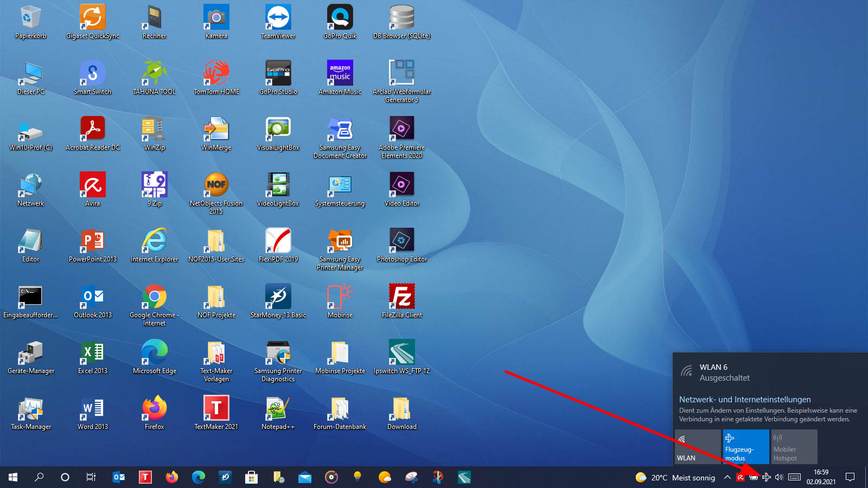Viewport: 868px width, 488px height.
Task: Open the Amazon Music desktop icon
Action: pyautogui.click(x=340, y=74)
